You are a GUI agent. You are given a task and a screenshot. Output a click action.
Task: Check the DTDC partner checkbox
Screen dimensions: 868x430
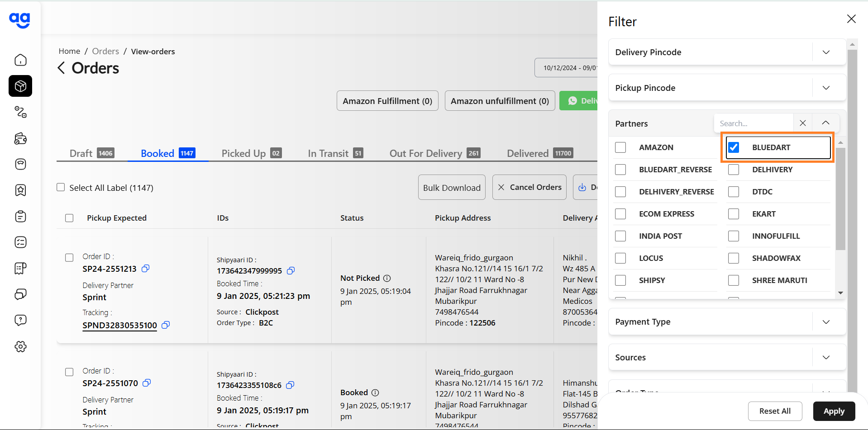point(734,192)
